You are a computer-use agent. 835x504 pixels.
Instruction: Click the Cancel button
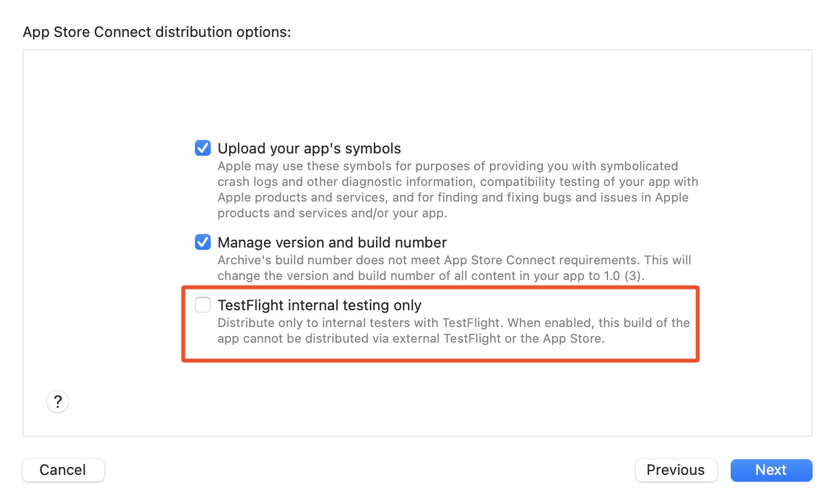pyautogui.click(x=63, y=470)
